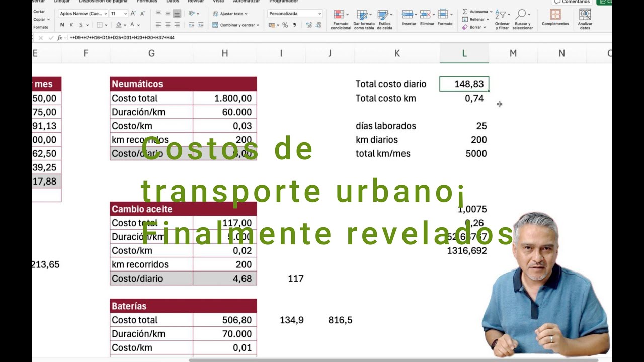Switch to the Fórmulas tab
644x362 pixels.
[x=147, y=2]
